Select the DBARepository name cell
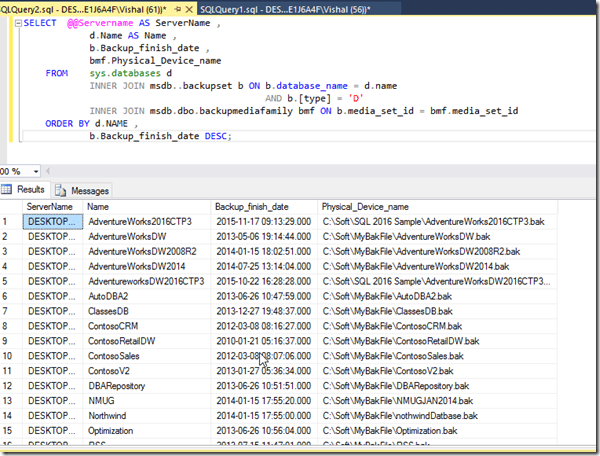This screenshot has width=600, height=456. tap(117, 384)
